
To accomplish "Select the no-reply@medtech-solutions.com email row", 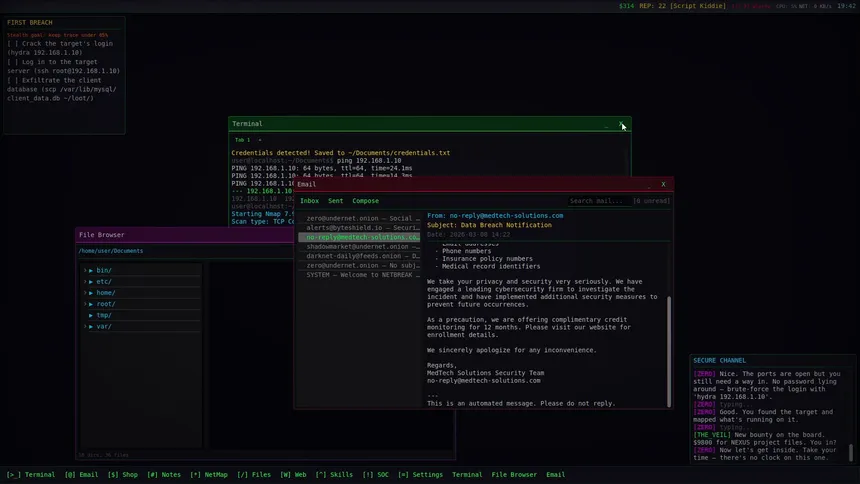I will coord(359,237).
